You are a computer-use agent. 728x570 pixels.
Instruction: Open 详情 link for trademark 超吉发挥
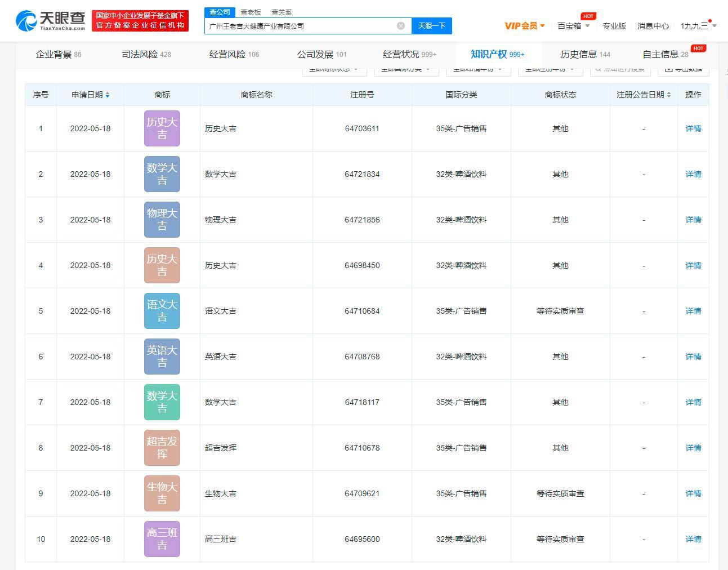coord(693,448)
